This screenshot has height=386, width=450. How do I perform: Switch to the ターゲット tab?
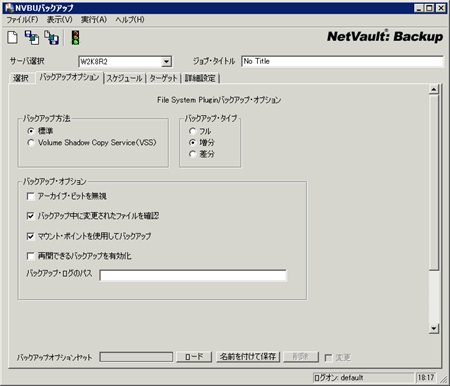[x=163, y=78]
